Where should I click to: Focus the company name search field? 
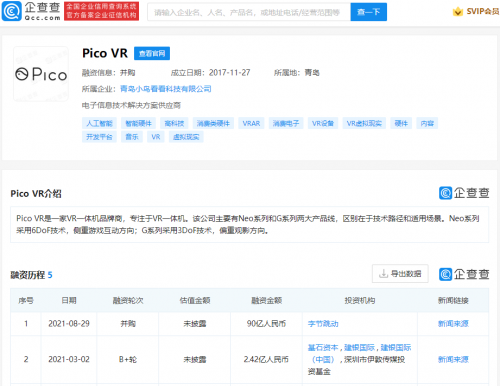249,12
